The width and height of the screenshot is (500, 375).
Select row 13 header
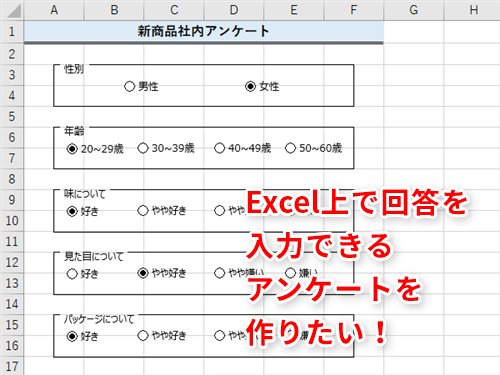pyautogui.click(x=12, y=283)
